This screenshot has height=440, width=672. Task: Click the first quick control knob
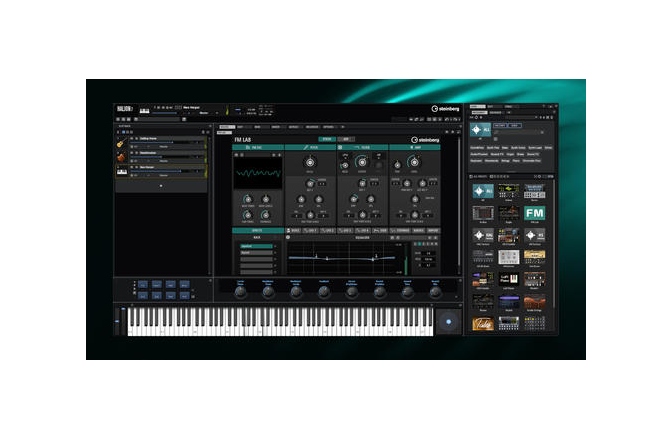tap(240, 292)
